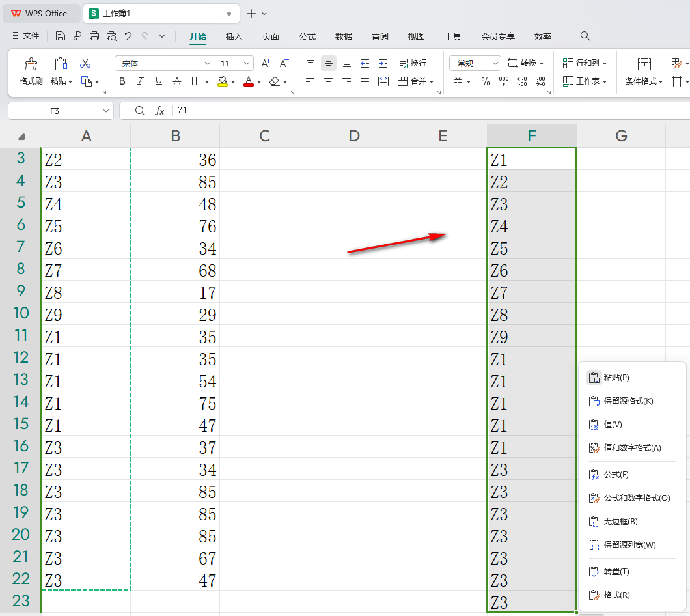Apply the red font color
This screenshot has width=690, height=616.
click(249, 81)
